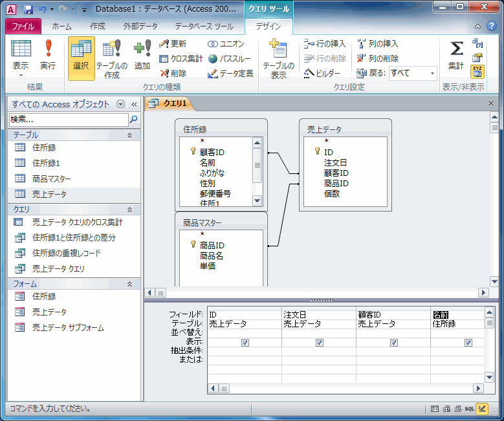The height and width of the screenshot is (421, 504).
Task: Toggle the table names XYZ icon
Action: [x=477, y=72]
